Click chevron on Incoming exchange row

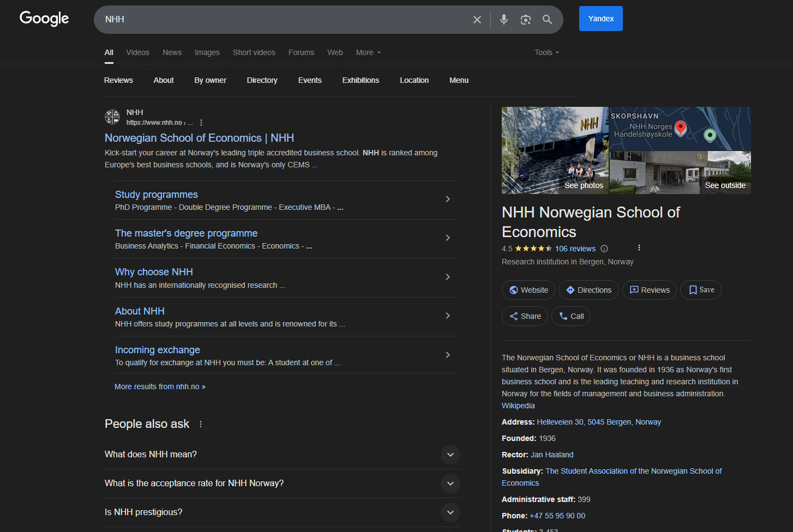click(x=448, y=355)
